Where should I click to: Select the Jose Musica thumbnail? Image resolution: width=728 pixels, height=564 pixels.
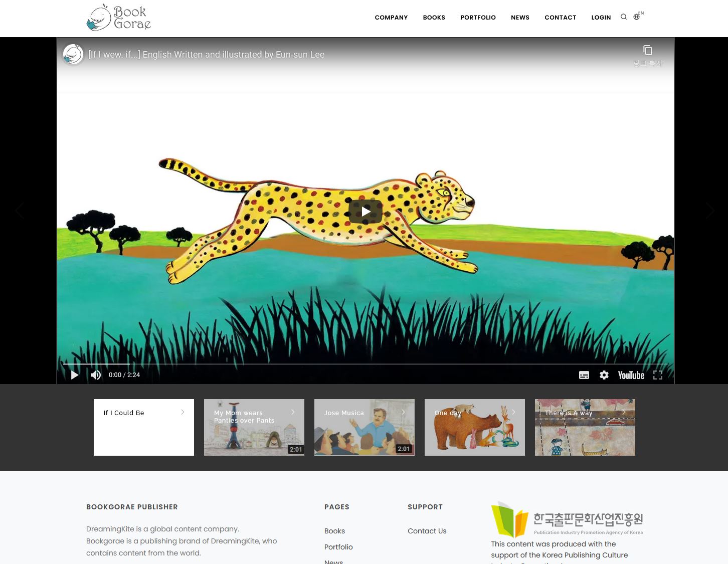tap(365, 427)
